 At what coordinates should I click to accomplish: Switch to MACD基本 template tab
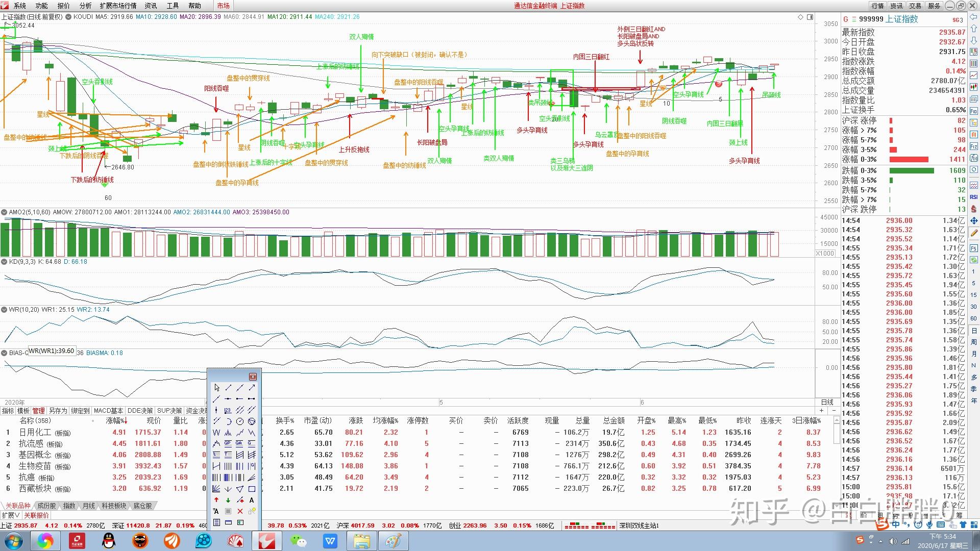108,411
